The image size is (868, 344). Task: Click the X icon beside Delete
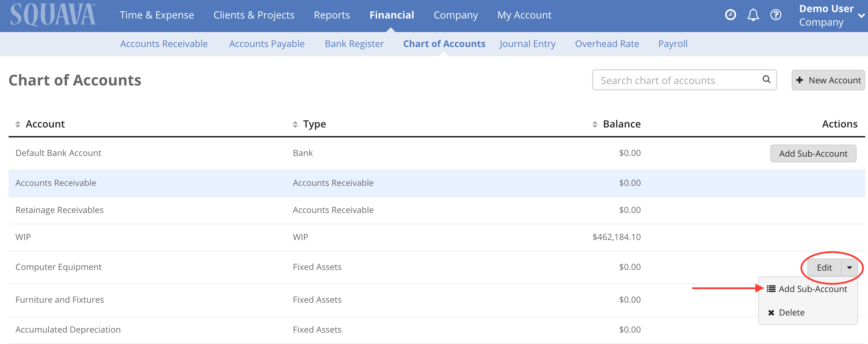771,312
